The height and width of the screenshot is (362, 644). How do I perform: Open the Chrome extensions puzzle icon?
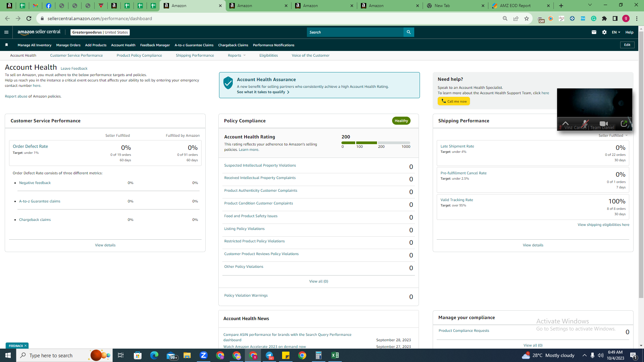[x=604, y=18]
